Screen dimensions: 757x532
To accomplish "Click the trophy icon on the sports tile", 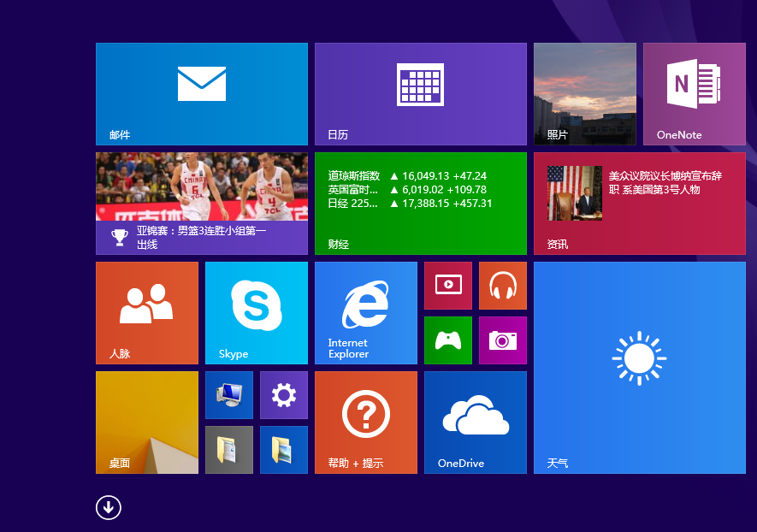I will coord(119,237).
